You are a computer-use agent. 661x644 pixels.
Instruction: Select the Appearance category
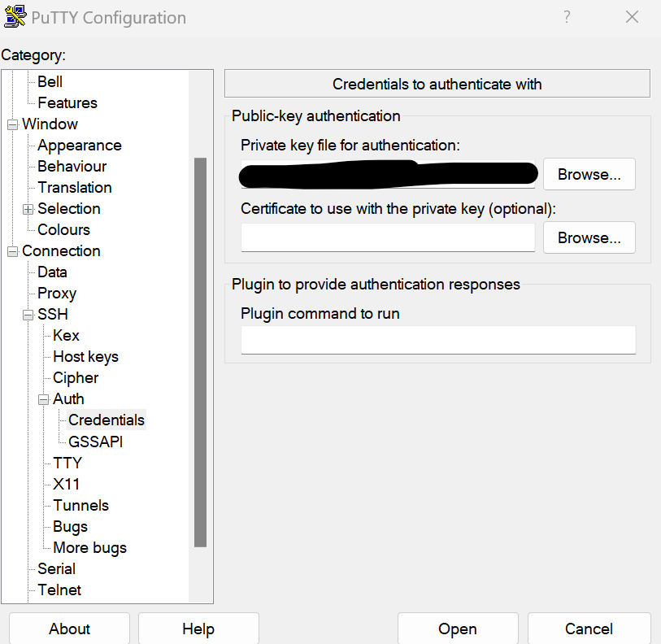[79, 145]
